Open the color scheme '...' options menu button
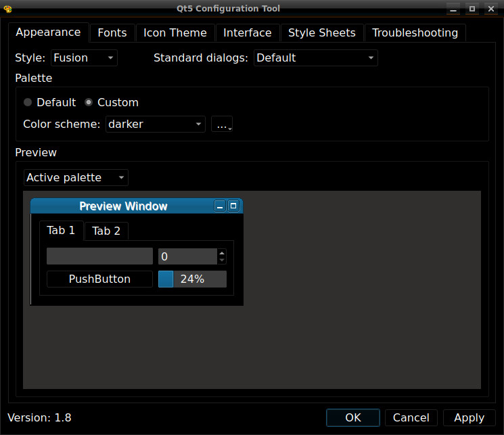Viewport: 504px width, 435px height. (x=222, y=124)
